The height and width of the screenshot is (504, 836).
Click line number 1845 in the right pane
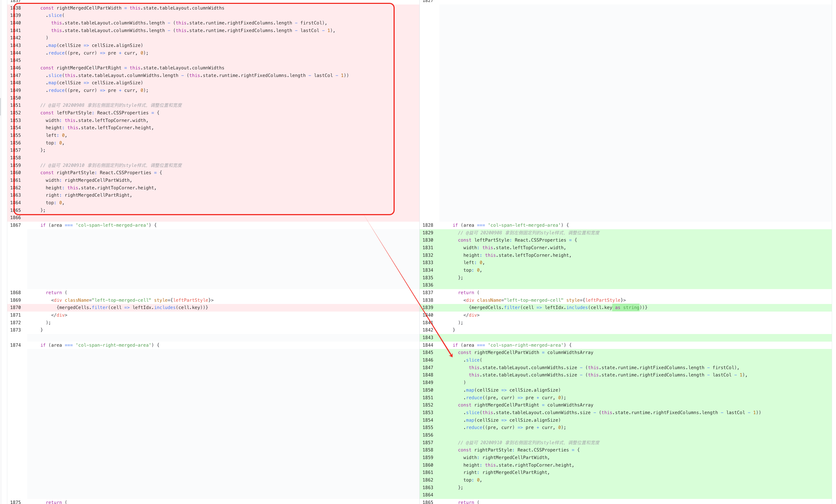tap(428, 352)
